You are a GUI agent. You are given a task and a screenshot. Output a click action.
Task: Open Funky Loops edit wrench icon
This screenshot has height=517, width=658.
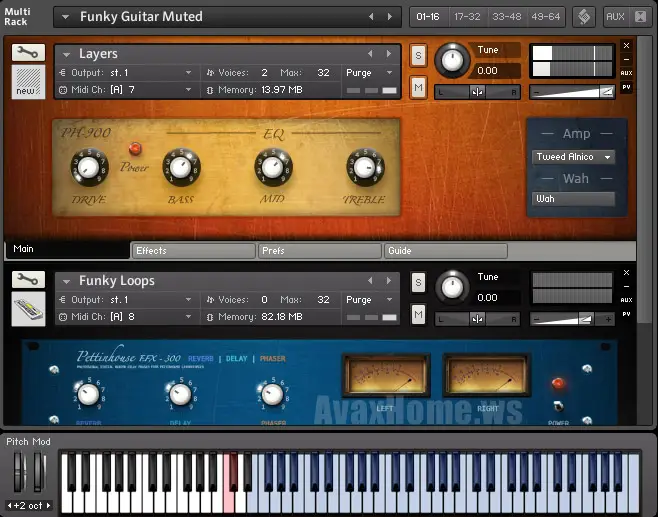pos(28,279)
